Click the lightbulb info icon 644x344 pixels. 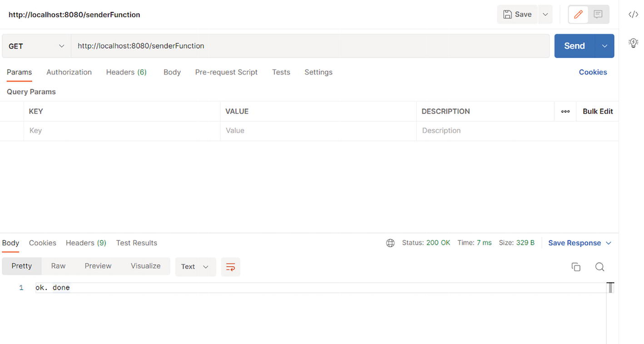coord(633,43)
